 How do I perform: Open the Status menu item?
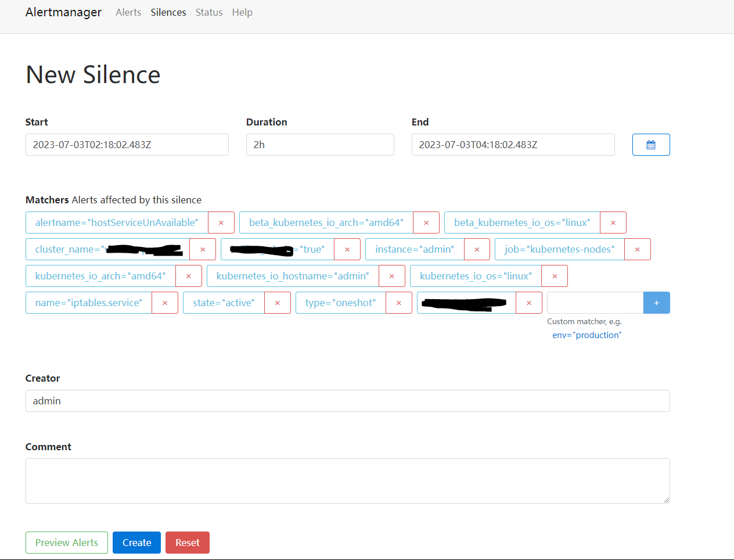[208, 12]
